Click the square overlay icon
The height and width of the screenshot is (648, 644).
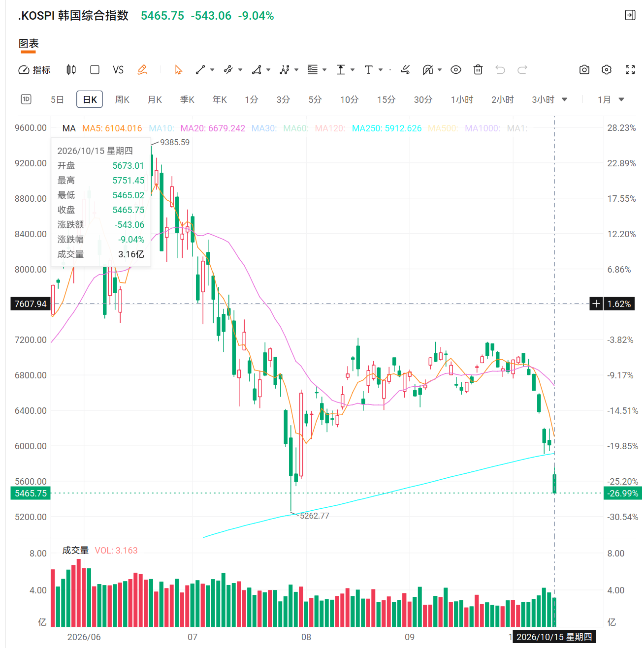tap(95, 70)
